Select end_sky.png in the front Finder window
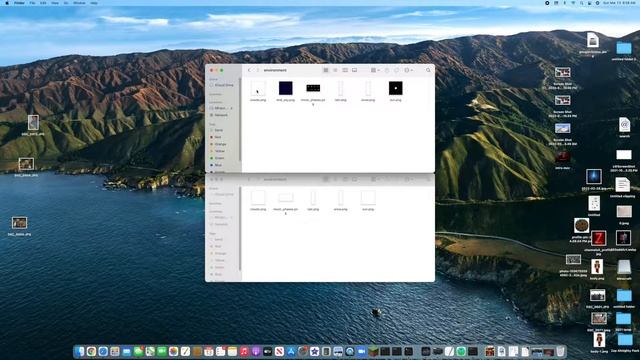 tap(285, 91)
